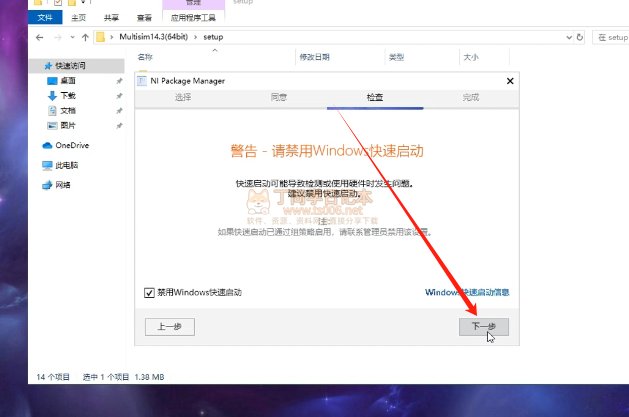
Task: Sort by the 修改日期 column header
Action: coord(314,57)
